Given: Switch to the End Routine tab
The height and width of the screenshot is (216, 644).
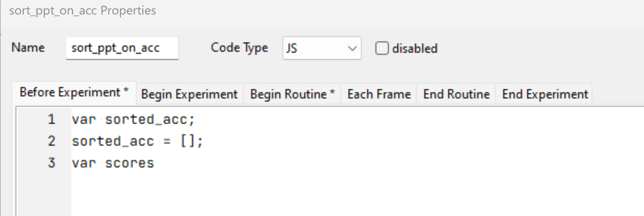Looking at the screenshot, I should click(x=456, y=94).
